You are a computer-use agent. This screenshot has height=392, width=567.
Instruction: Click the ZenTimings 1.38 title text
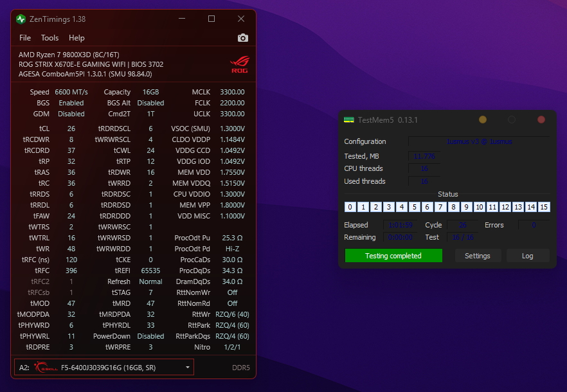[x=57, y=19]
